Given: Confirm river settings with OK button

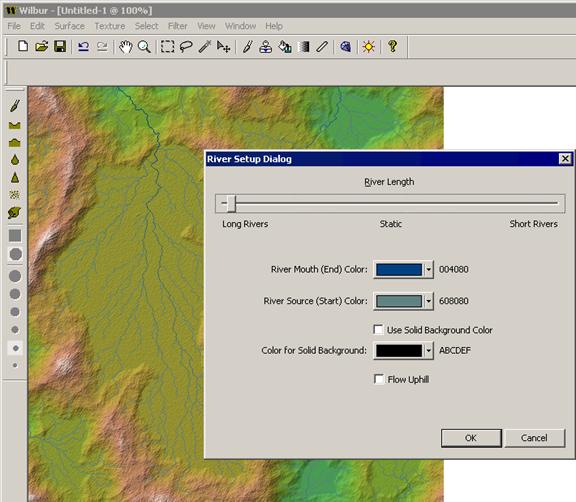Looking at the screenshot, I should pyautogui.click(x=471, y=438).
